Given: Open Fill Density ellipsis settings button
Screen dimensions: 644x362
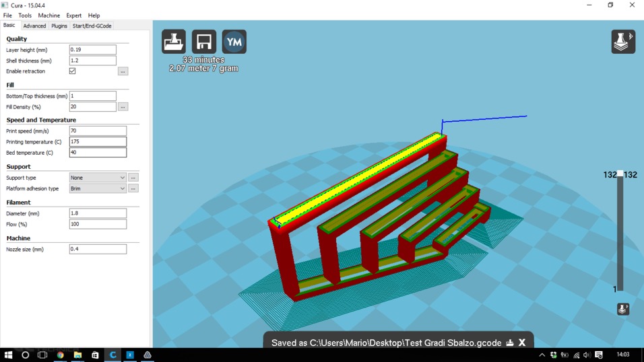Looking at the screenshot, I should tap(123, 107).
